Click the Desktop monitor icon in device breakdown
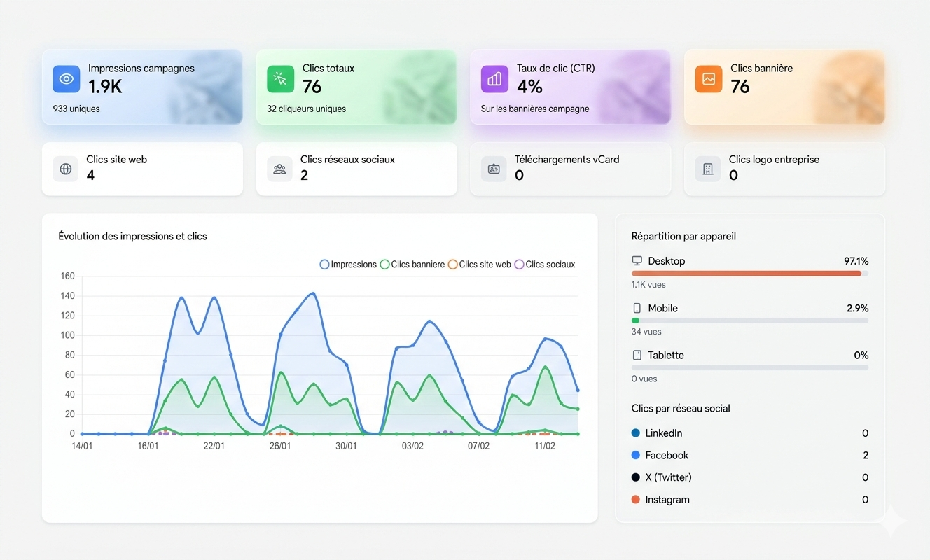This screenshot has height=560, width=930. pyautogui.click(x=637, y=261)
